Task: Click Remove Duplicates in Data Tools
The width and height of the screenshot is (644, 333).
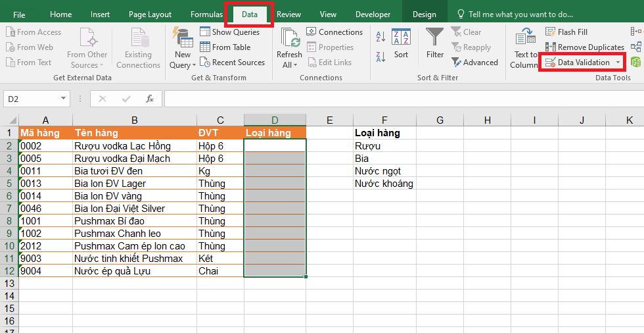Action: pos(584,47)
